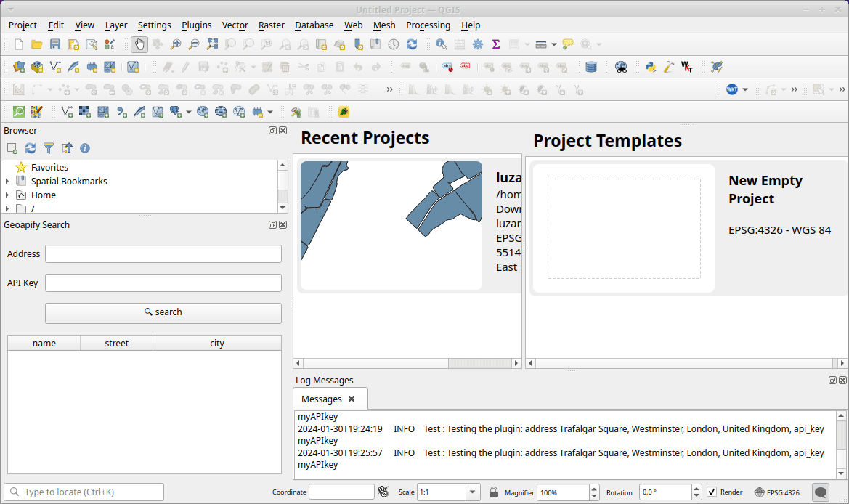Click Add WMS/WMTS Layer globe icon

click(x=203, y=112)
